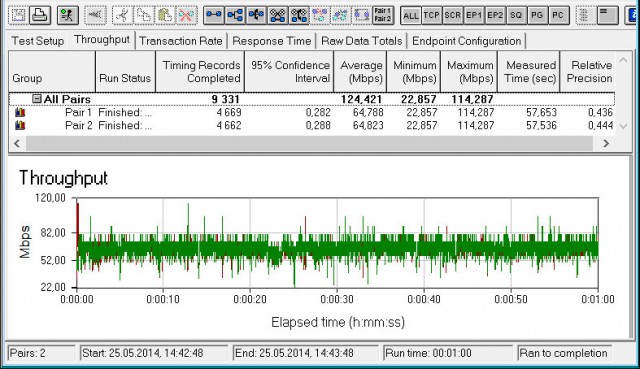640x369 pixels.
Task: Click the Minimum (Mbps) column header
Action: pyautogui.click(x=413, y=71)
